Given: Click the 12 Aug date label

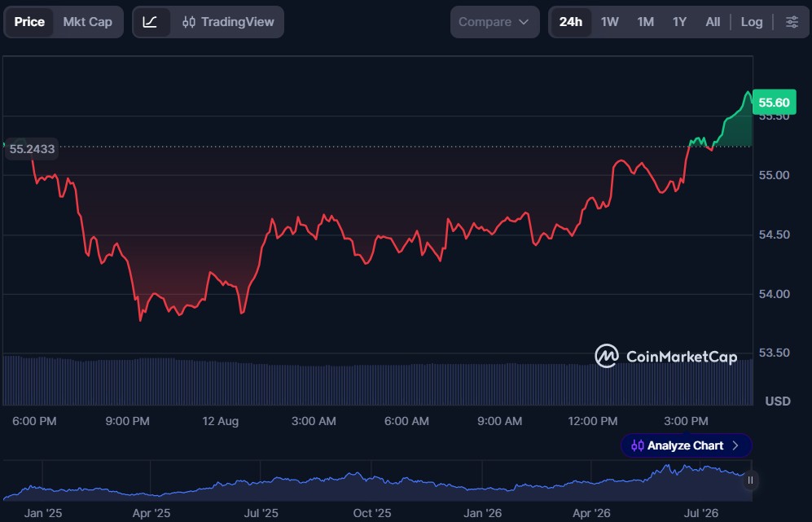Looking at the screenshot, I should tap(220, 422).
